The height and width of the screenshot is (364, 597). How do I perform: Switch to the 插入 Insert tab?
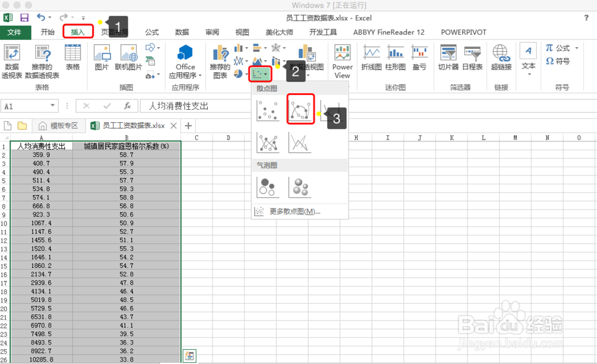[x=78, y=32]
